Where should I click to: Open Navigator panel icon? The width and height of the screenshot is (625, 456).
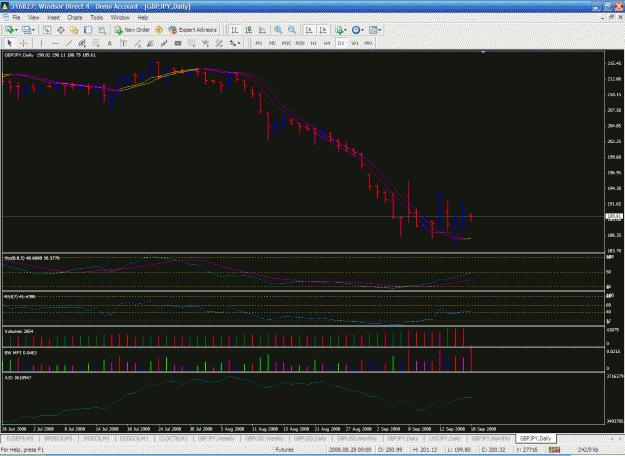click(74, 30)
